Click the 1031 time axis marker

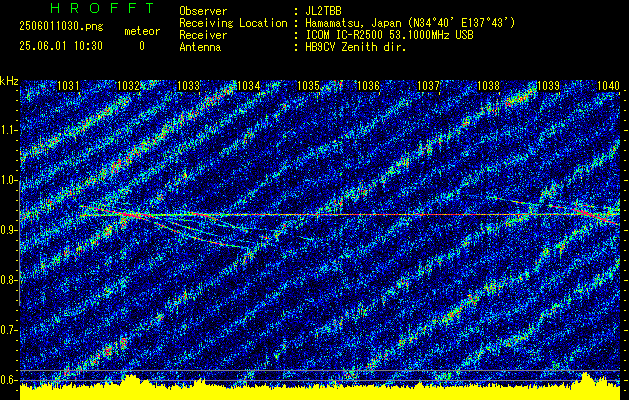[68, 86]
